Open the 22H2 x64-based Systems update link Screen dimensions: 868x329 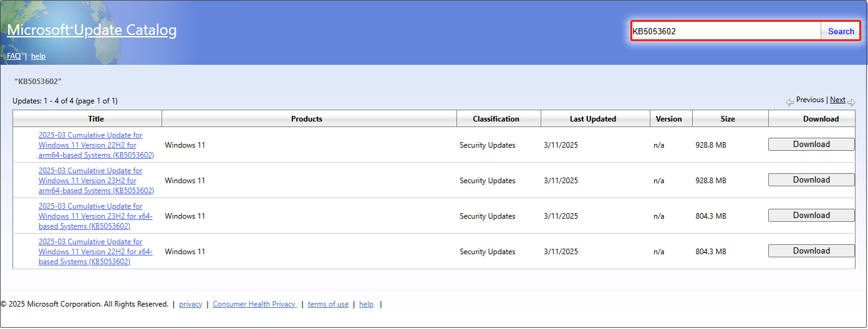[95, 252]
